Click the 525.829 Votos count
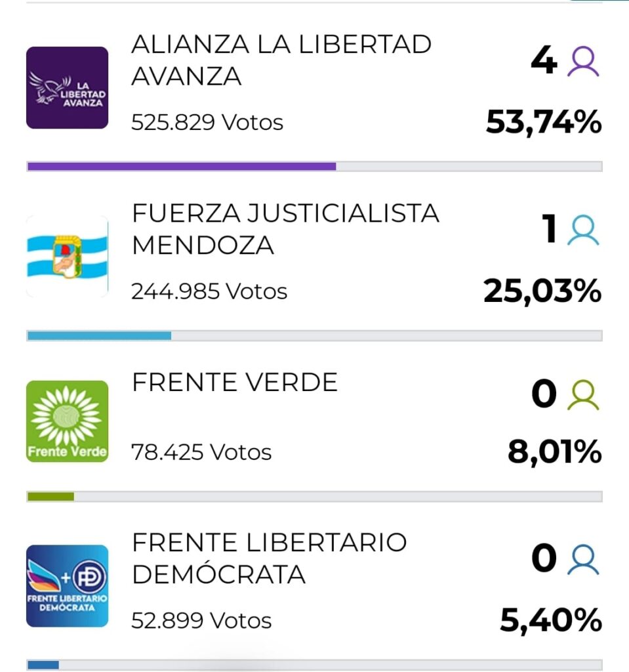 click(x=207, y=123)
